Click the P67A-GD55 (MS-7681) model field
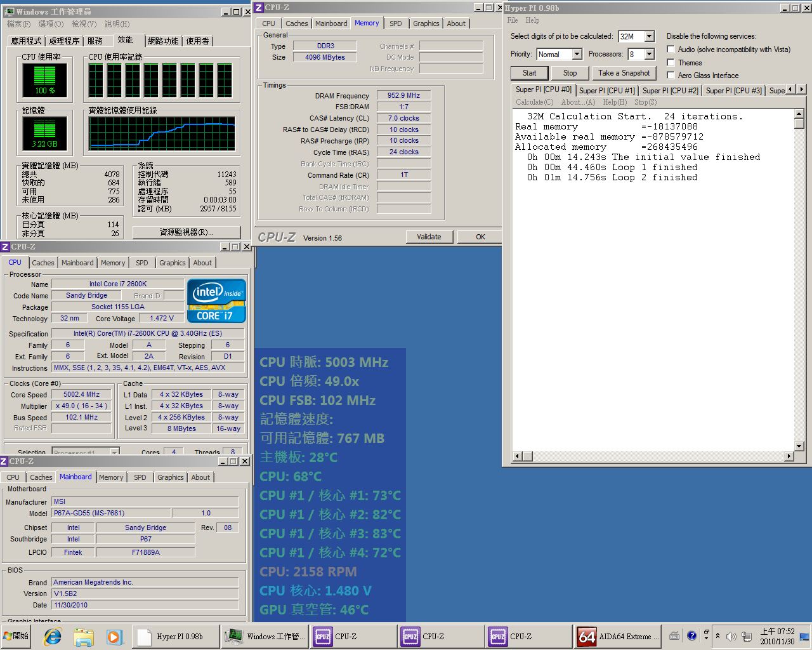Image resolution: width=812 pixels, height=650 pixels. click(x=112, y=513)
